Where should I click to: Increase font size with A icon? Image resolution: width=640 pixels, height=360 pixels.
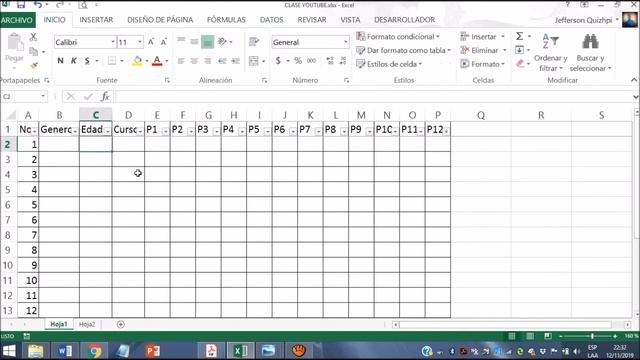coord(151,42)
